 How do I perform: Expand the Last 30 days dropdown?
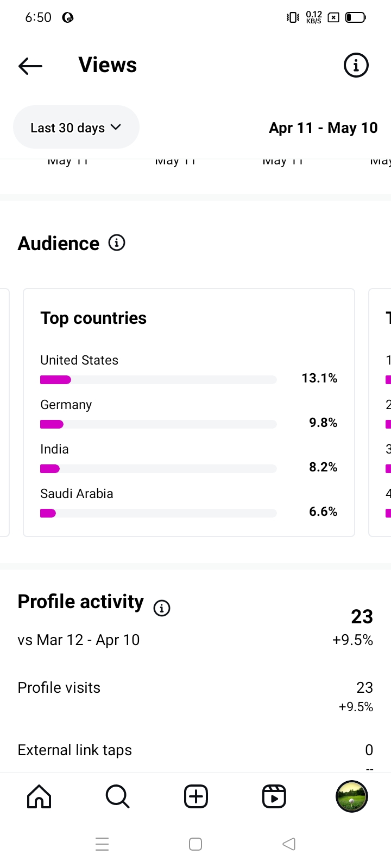(x=76, y=127)
